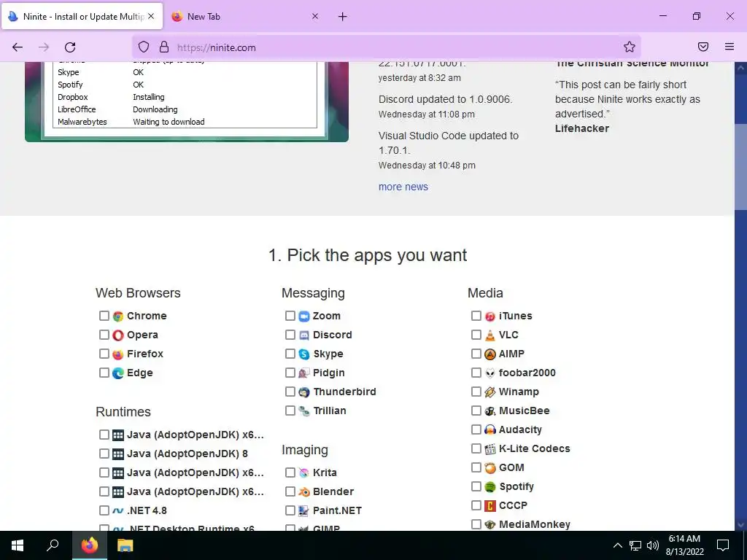This screenshot has height=560, width=747.
Task: Open Firefox application menu
Action: point(729,47)
